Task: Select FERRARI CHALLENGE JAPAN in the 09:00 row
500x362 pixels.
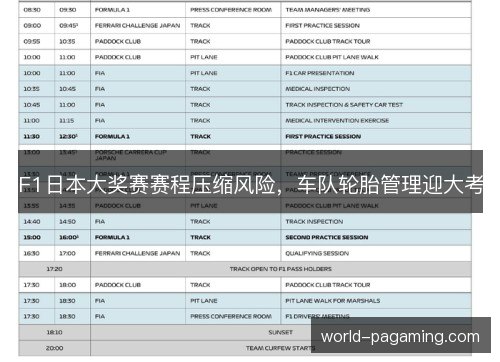Action: point(137,26)
